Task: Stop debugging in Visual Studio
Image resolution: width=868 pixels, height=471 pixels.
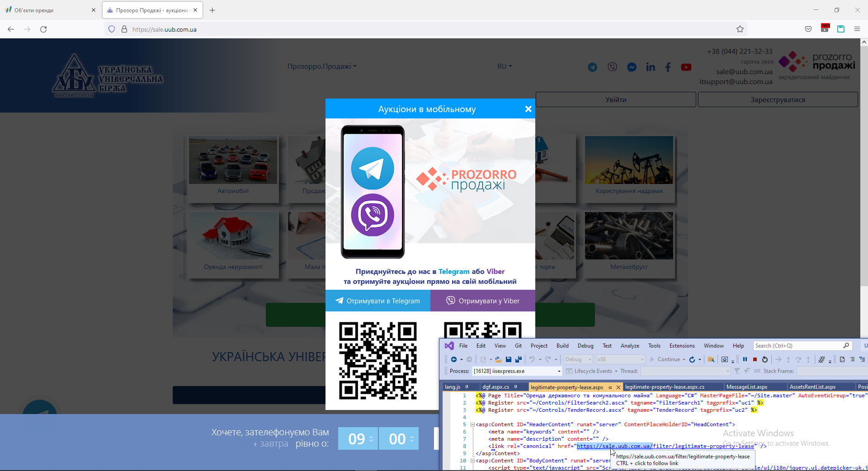Action: point(755,359)
